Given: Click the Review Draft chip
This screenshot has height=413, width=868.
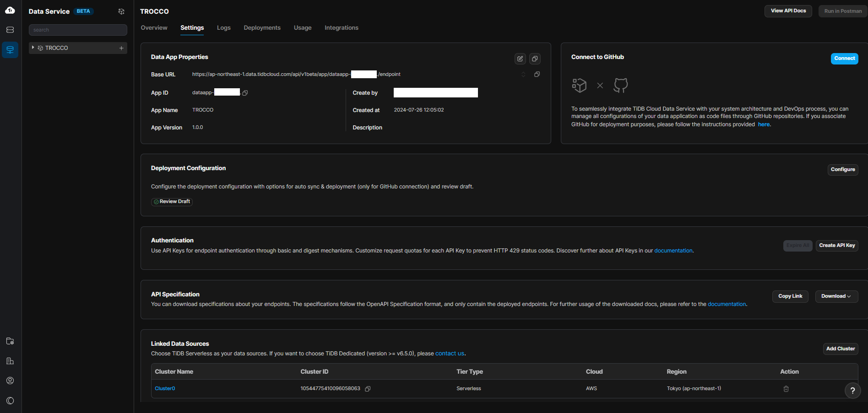Looking at the screenshot, I should [172, 202].
